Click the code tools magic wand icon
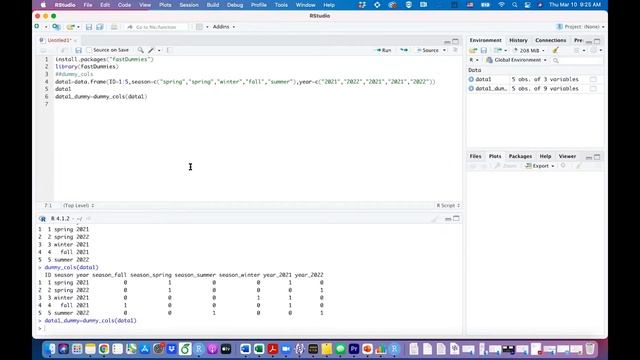Screen dimensions: 640x360 (x=151, y=50)
